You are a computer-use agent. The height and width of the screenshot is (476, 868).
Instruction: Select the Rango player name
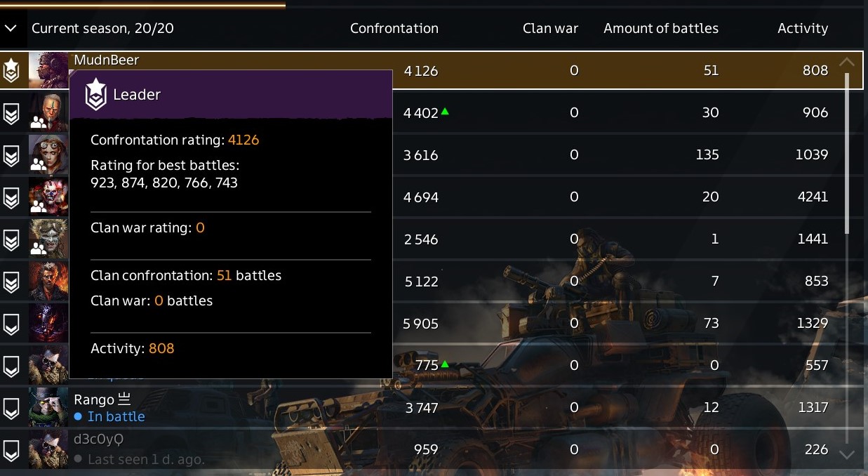pos(94,399)
